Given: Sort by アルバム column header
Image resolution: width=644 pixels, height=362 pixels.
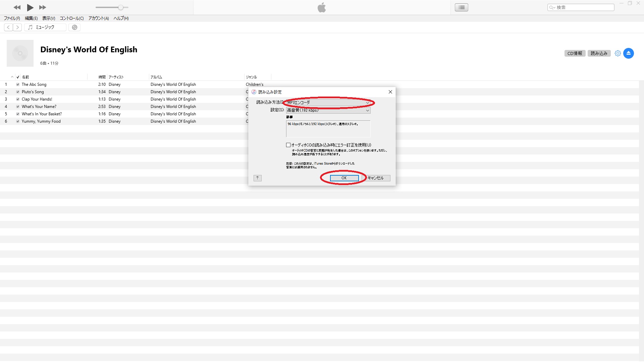Looking at the screenshot, I should [197, 77].
